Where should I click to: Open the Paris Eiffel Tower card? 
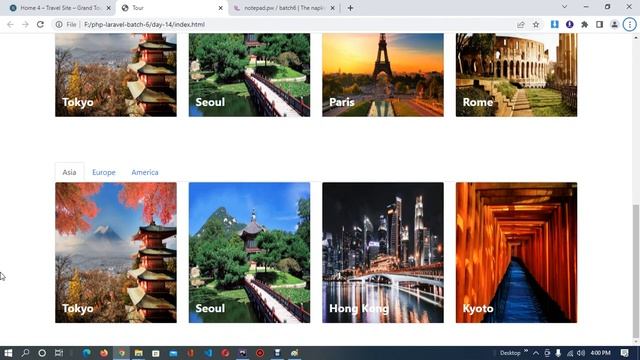point(383,75)
